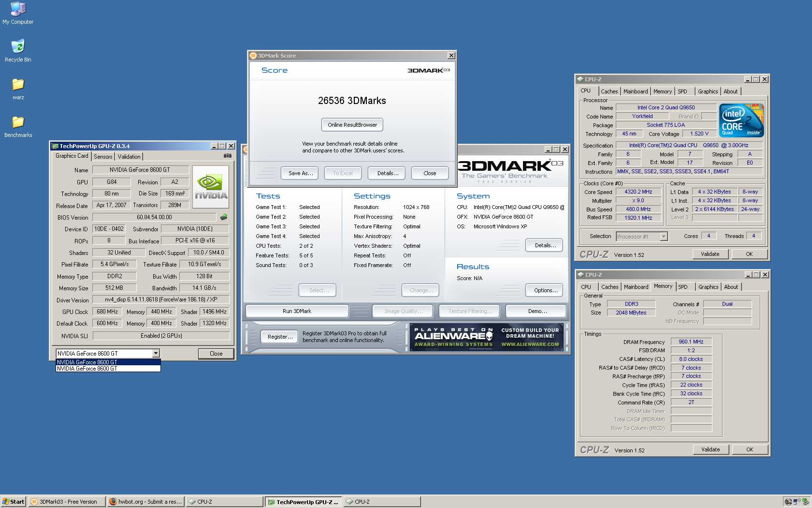Open the GPU selection dropdown in GPU-Z

click(x=156, y=354)
